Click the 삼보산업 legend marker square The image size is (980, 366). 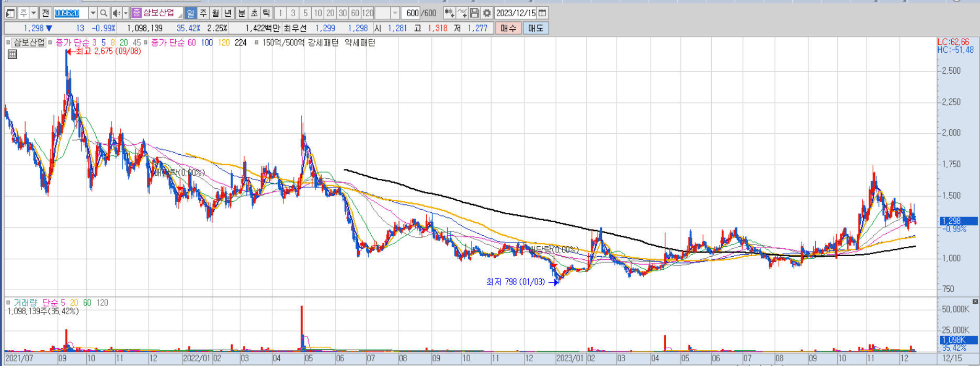coord(8,42)
